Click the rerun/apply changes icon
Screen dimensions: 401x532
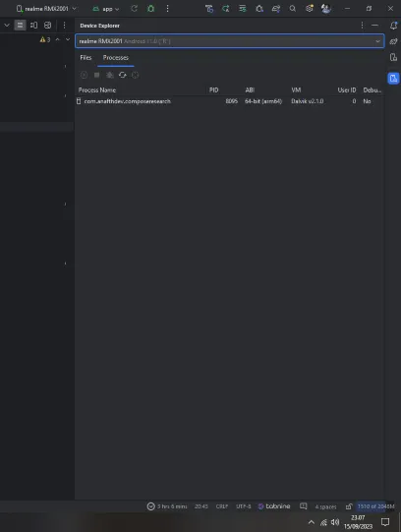[135, 9]
